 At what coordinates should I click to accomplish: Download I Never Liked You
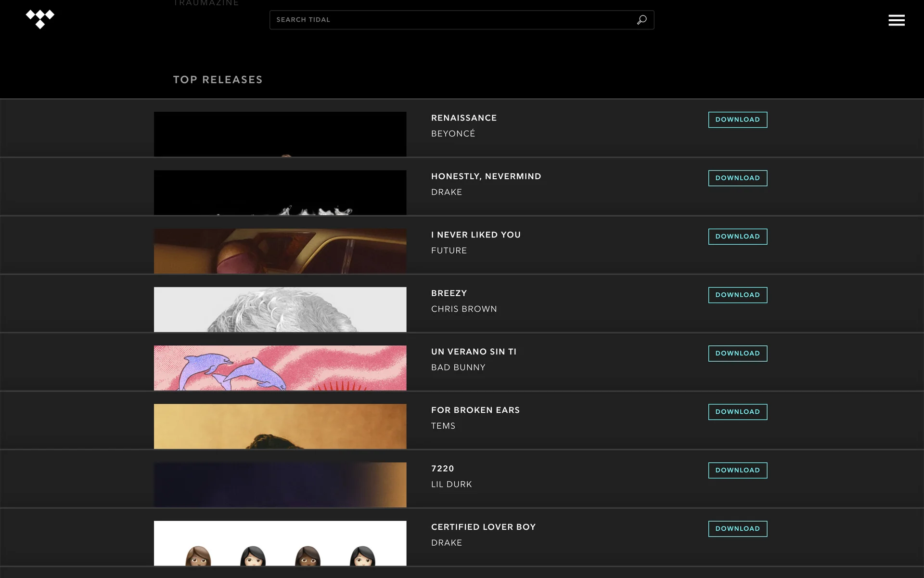(x=737, y=236)
